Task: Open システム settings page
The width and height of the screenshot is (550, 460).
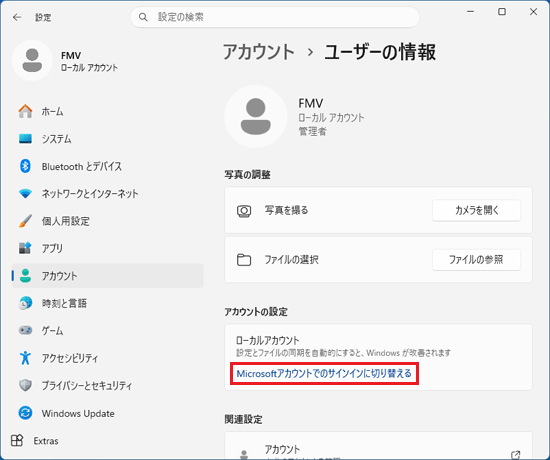Action: [x=108, y=139]
